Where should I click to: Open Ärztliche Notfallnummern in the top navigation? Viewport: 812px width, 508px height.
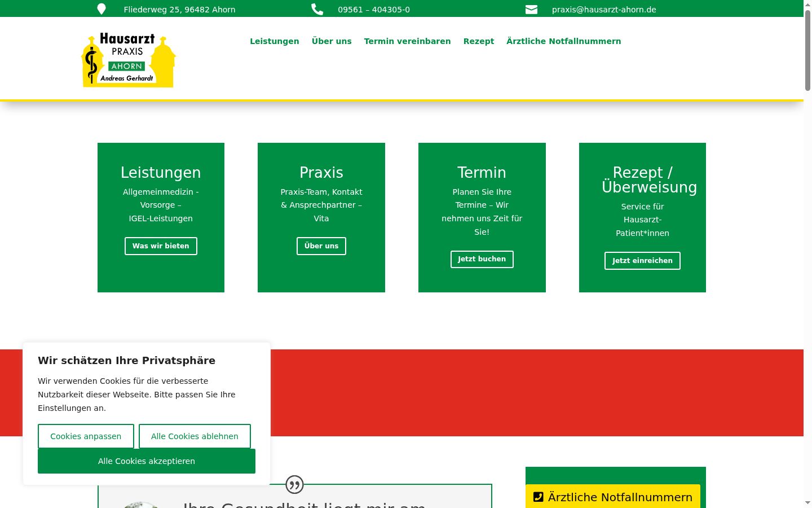(x=564, y=41)
